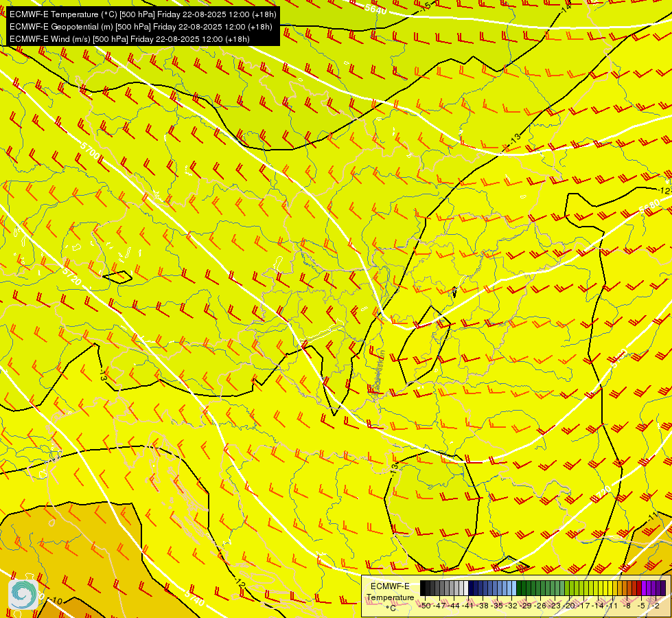672x618 pixels.
Task: Click the -50 tick label in legend
Action: (425, 606)
